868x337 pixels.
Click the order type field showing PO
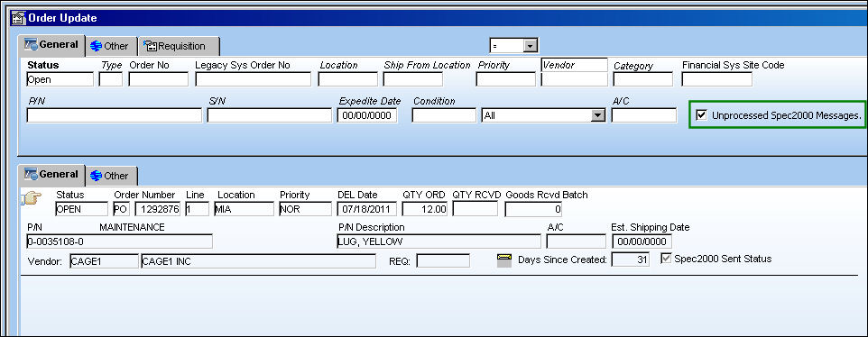click(122, 209)
